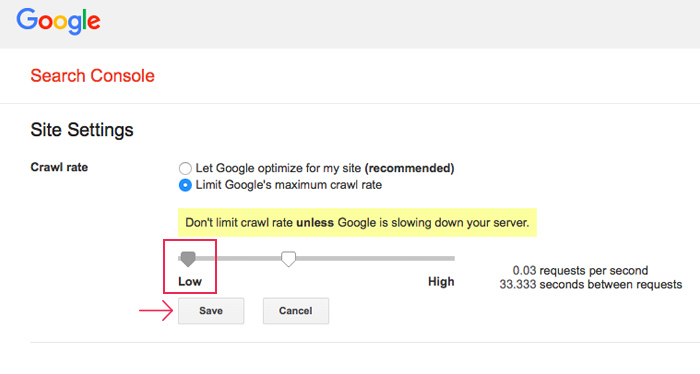Click the 33.333 seconds between requests text
Screen dimensions: 700x374
point(591,284)
